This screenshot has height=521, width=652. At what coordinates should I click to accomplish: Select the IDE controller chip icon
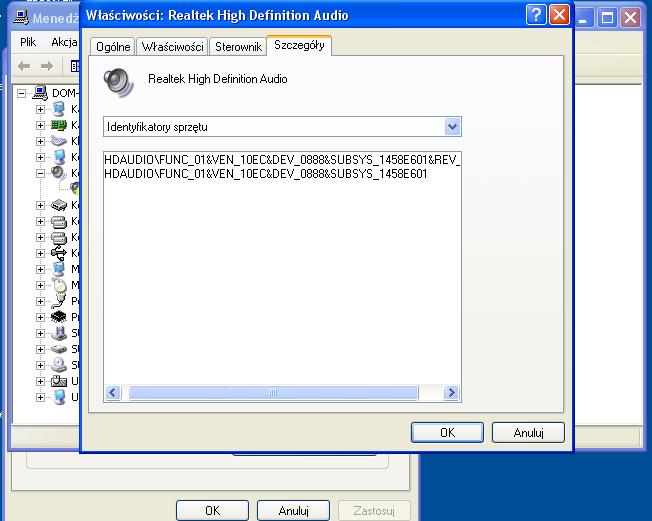(x=59, y=205)
